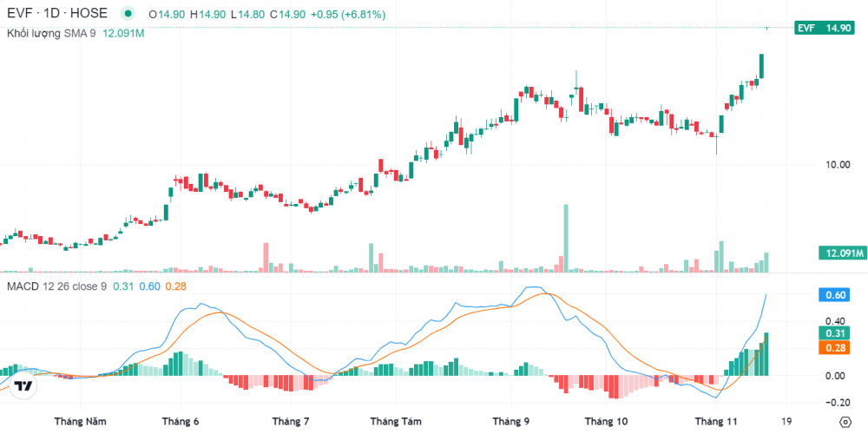Image resolution: width=868 pixels, height=434 pixels.
Task: Click the green 12.091M volume axis label
Action: pos(842,253)
